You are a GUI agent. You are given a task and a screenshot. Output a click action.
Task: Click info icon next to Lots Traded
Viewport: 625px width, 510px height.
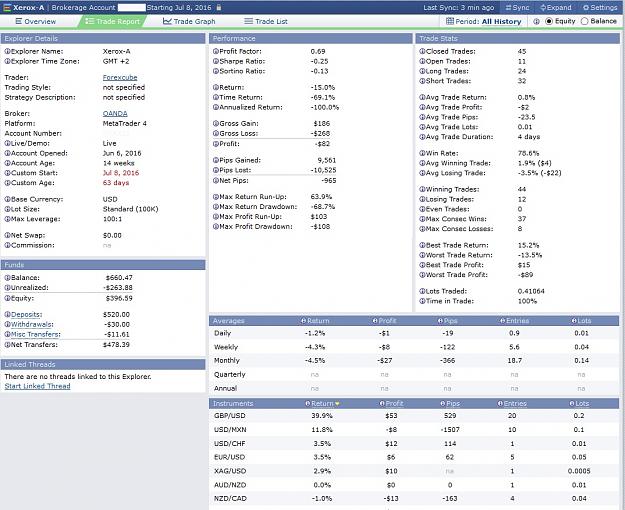(422, 291)
